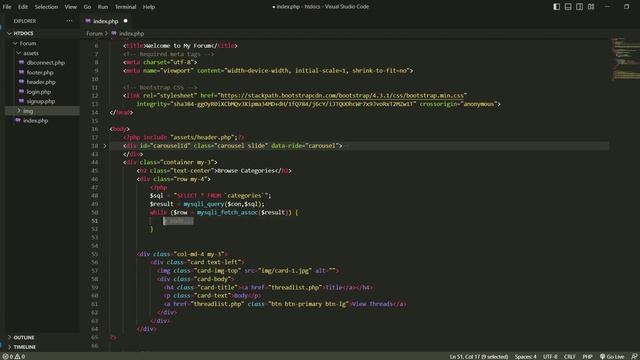This screenshot has height=360, width=640.
Task: Expand the OUTLINE section
Action: [24, 338]
